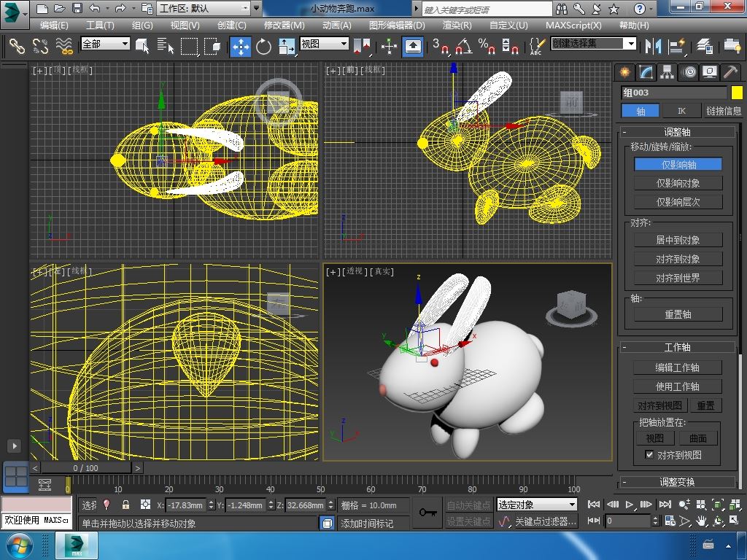Click the 重置轴 button
This screenshot has width=747, height=560.
pyautogui.click(x=678, y=314)
